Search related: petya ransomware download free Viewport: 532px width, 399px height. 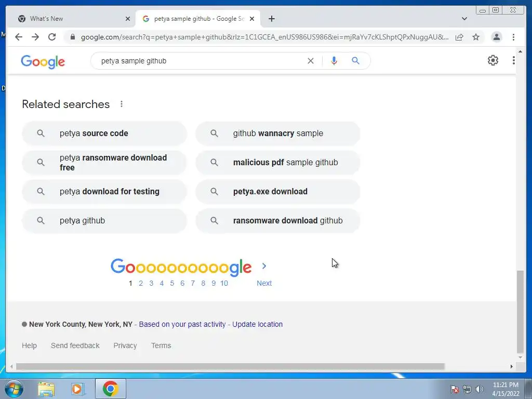tap(104, 163)
